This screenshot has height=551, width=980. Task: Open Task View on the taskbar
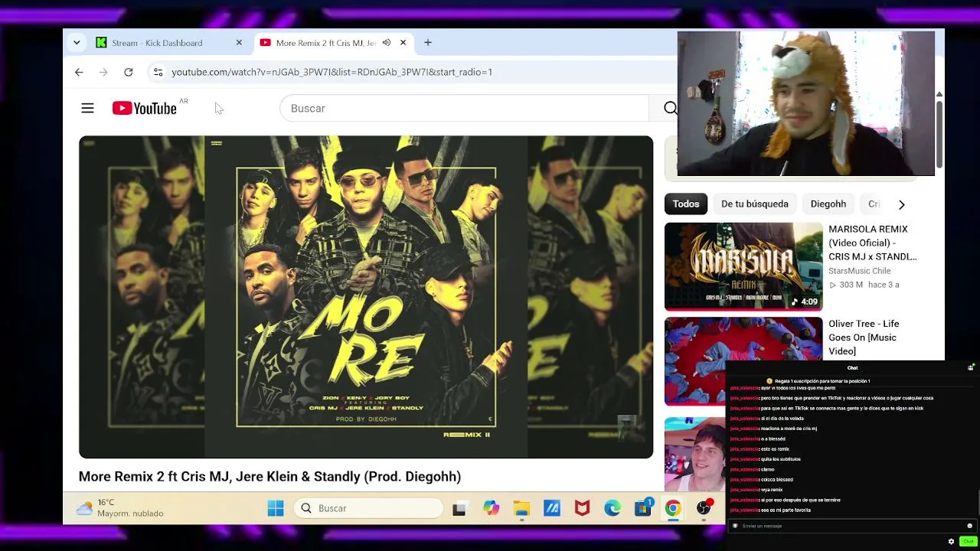[x=459, y=508]
